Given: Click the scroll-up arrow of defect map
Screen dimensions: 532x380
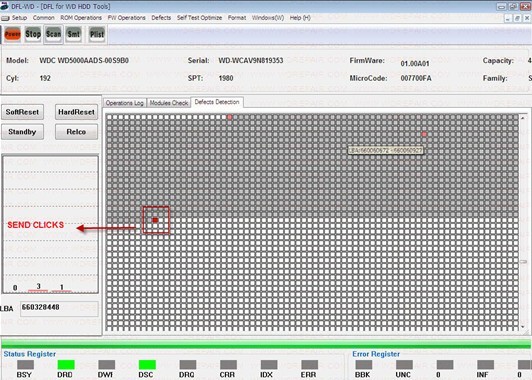Looking at the screenshot, I should tap(523, 118).
